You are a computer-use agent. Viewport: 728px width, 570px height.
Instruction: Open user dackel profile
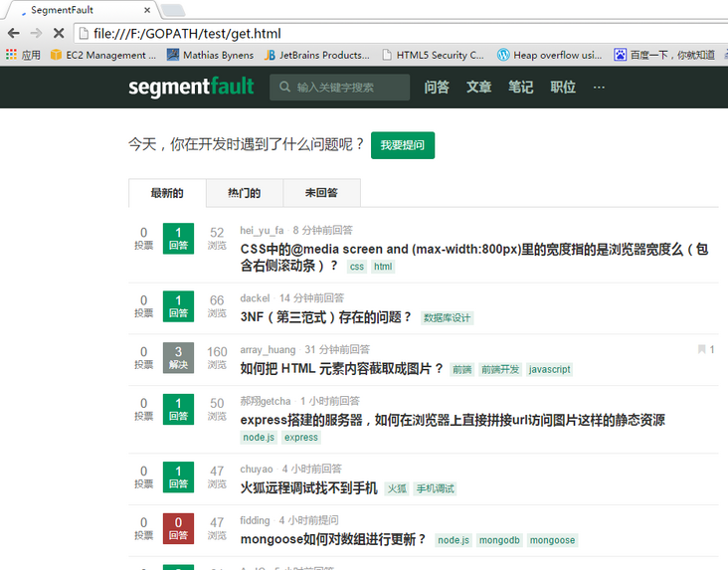click(255, 298)
